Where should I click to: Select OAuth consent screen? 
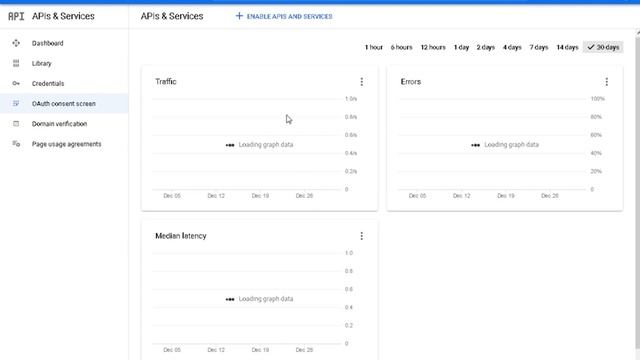pyautogui.click(x=64, y=104)
